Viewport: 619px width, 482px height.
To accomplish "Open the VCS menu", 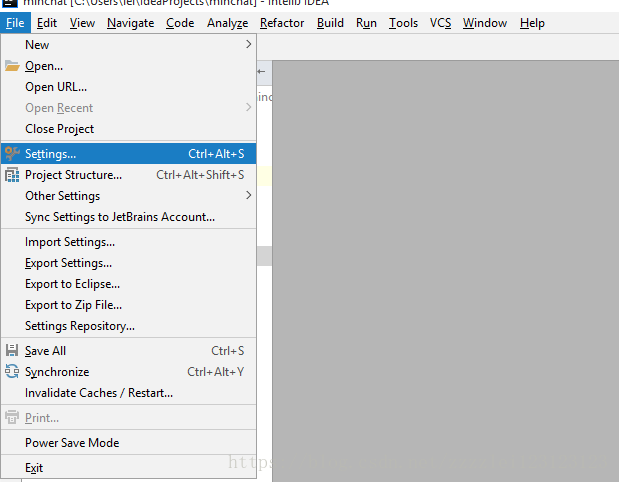I will tap(440, 23).
